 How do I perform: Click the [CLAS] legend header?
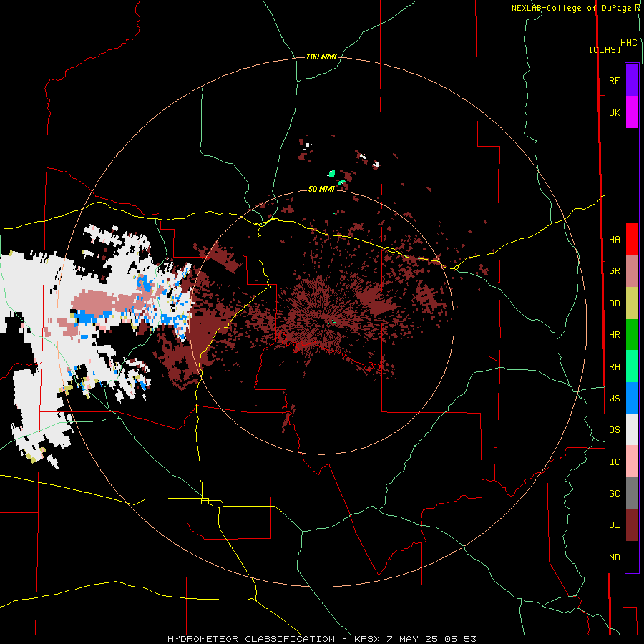pos(605,49)
